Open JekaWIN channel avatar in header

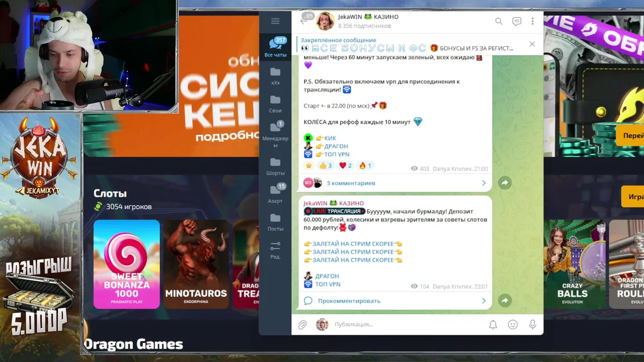point(325,21)
